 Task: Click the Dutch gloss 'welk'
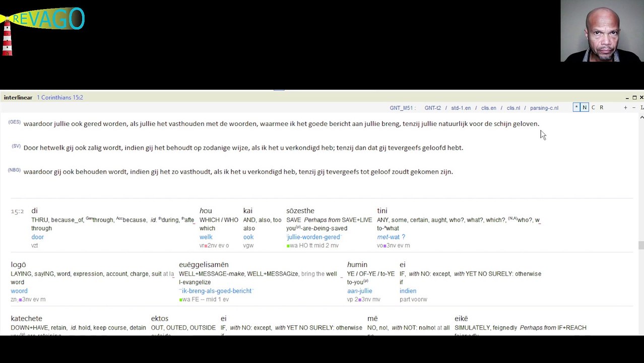point(206,237)
